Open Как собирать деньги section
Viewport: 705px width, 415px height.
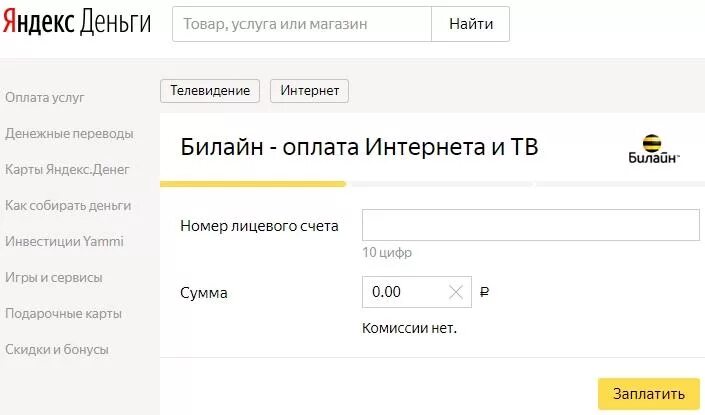coord(68,205)
